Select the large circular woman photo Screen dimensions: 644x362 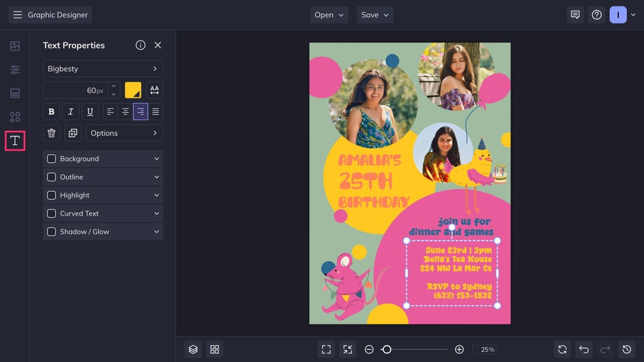pos(373,104)
